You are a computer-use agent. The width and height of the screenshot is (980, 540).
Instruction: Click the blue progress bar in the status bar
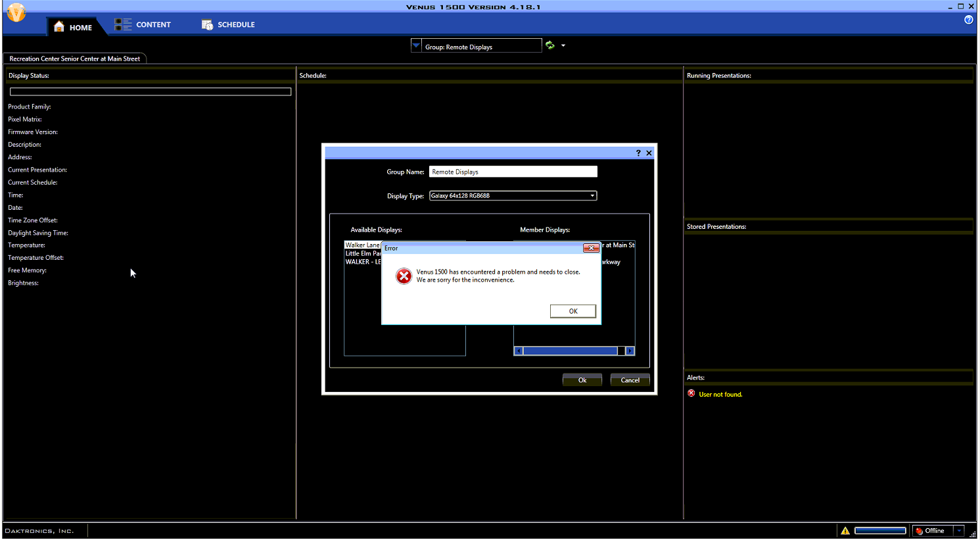pyautogui.click(x=880, y=530)
